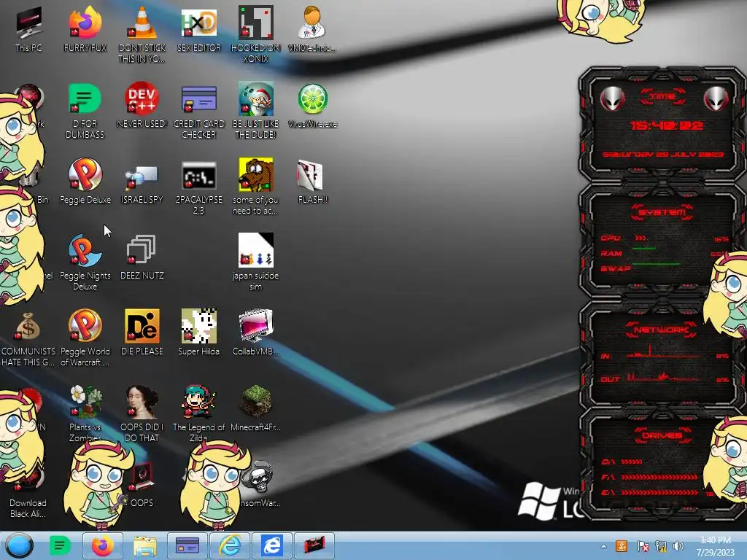Click the F:\ drive bar in DRIVES widget
This screenshot has width=747, height=560.
[x=659, y=477]
